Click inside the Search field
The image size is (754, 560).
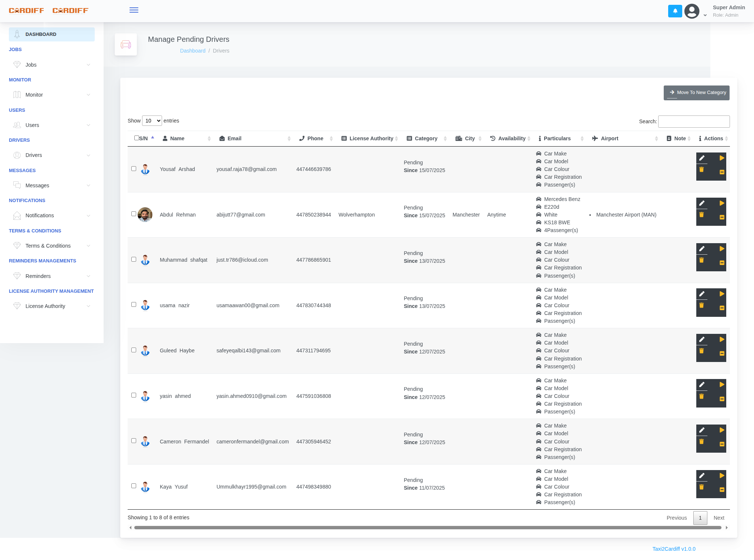pos(694,121)
